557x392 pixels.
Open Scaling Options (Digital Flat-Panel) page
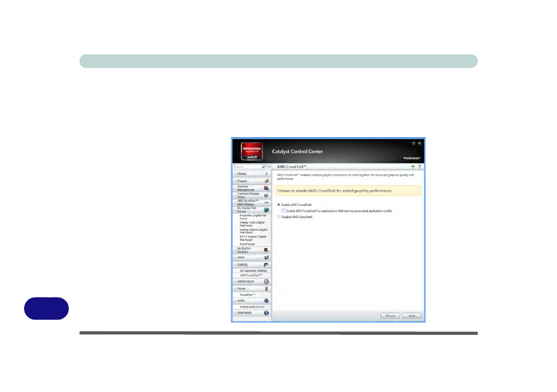point(253,232)
